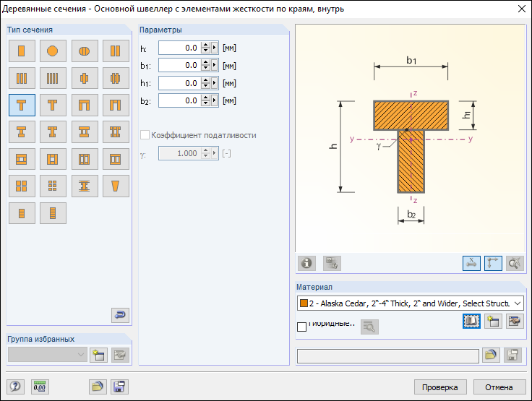
Task: Save section diskette icon at bottom
Action: point(119,387)
